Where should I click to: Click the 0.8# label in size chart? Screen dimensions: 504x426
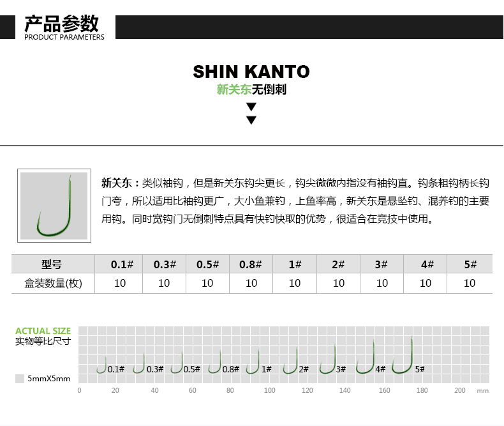(231, 369)
